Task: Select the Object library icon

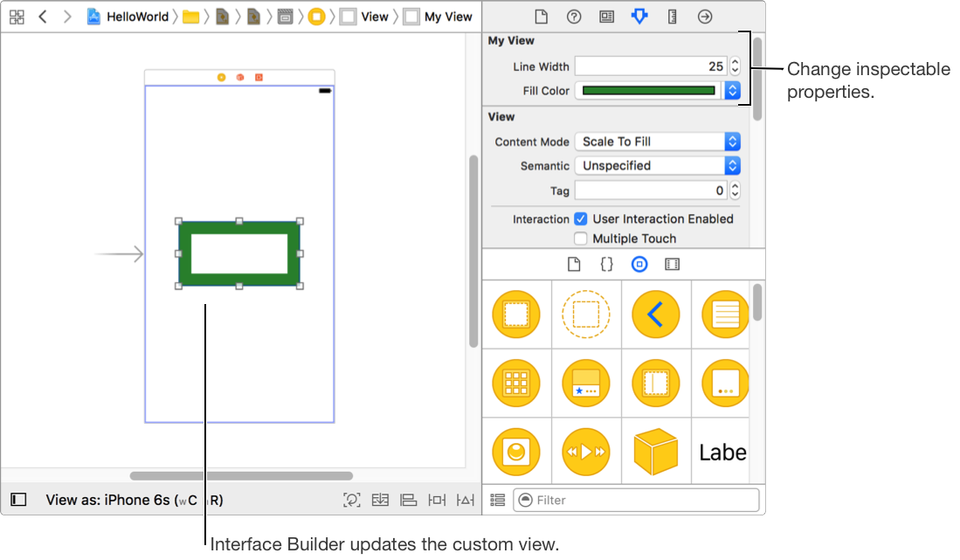Action: 639,264
